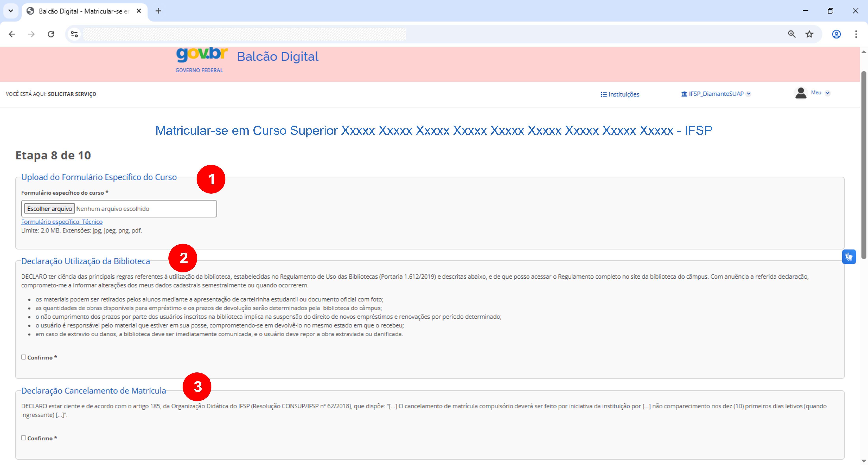Click the bookmark star icon
The height and width of the screenshot is (465, 868).
point(809,34)
